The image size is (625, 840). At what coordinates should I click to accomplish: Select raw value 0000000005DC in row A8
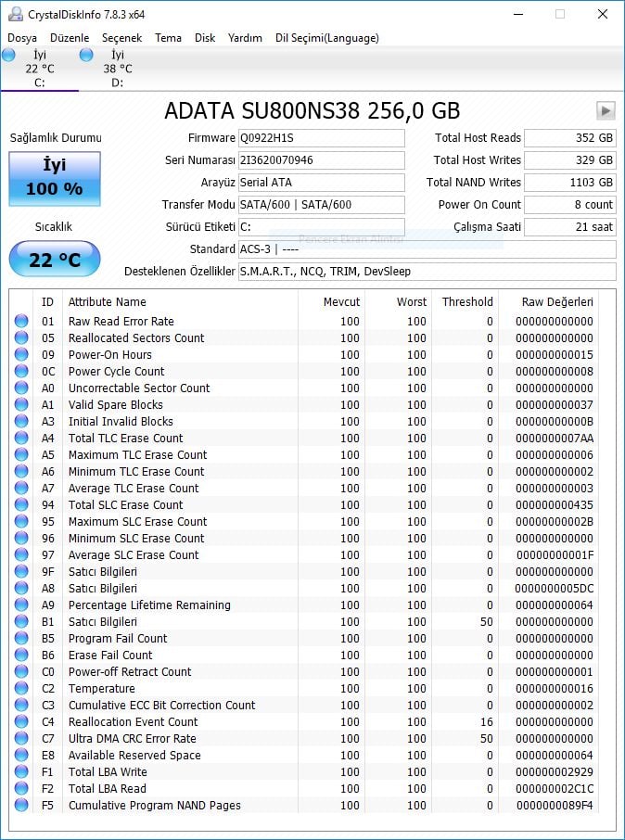[555, 588]
